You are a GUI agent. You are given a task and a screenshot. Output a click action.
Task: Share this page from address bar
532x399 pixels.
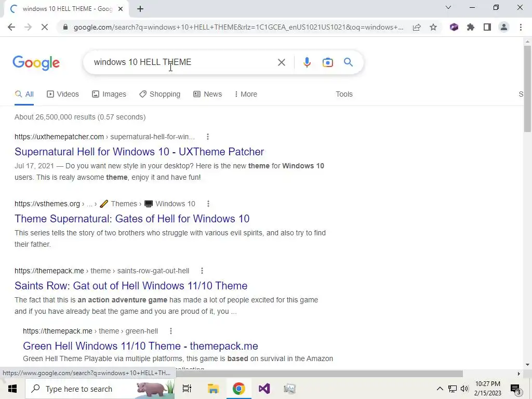point(417,27)
